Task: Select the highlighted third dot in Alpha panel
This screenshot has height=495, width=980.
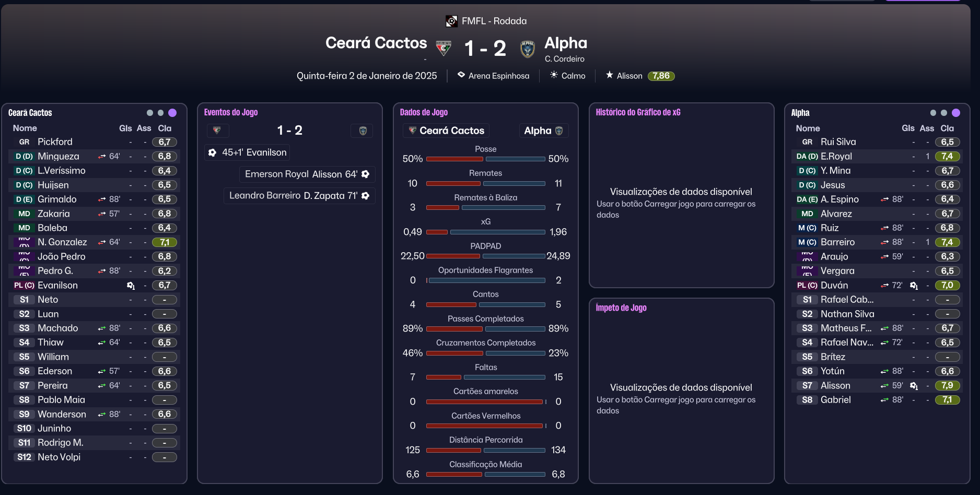Action: pos(956,113)
